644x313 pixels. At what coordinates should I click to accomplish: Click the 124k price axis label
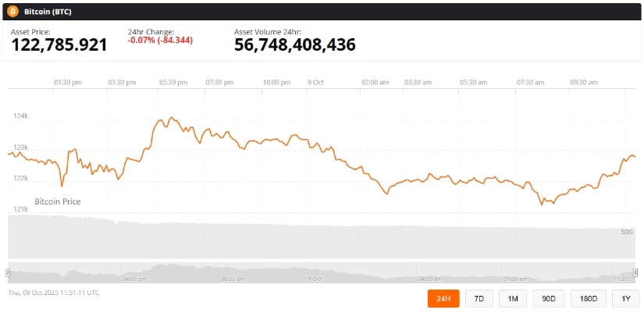pos(21,116)
